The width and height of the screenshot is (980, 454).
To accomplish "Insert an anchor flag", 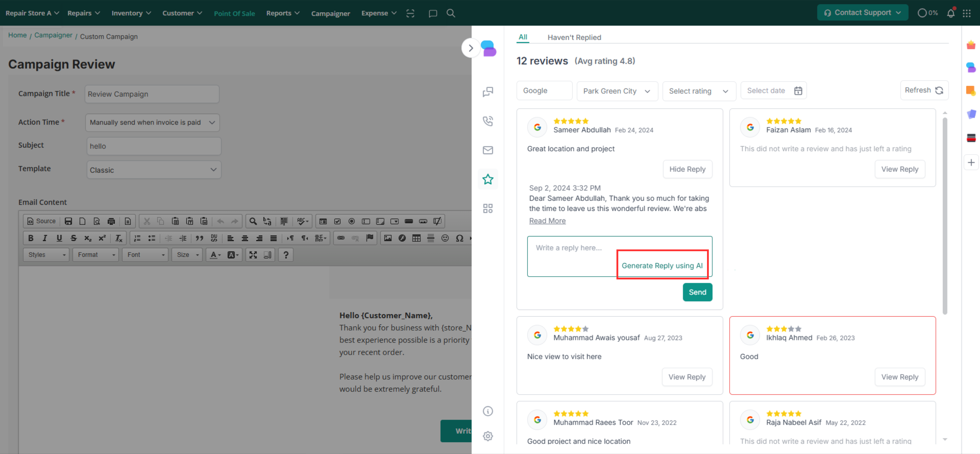I will [x=369, y=238].
